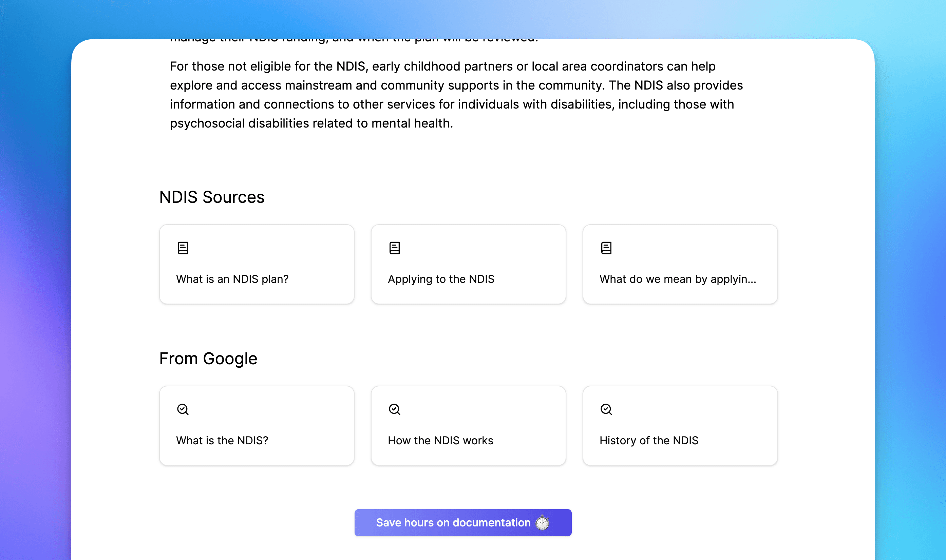946x560 pixels.
Task: Open "What is the NDIS?" Google result
Action: [x=222, y=440]
